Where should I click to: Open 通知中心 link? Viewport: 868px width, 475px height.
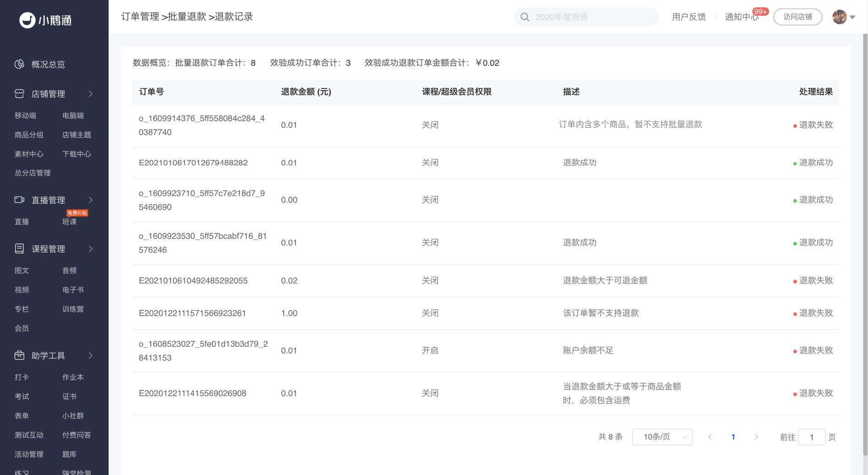pos(742,17)
